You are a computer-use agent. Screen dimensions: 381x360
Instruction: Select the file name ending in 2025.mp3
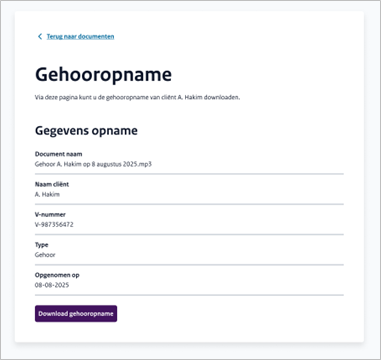tap(93, 164)
